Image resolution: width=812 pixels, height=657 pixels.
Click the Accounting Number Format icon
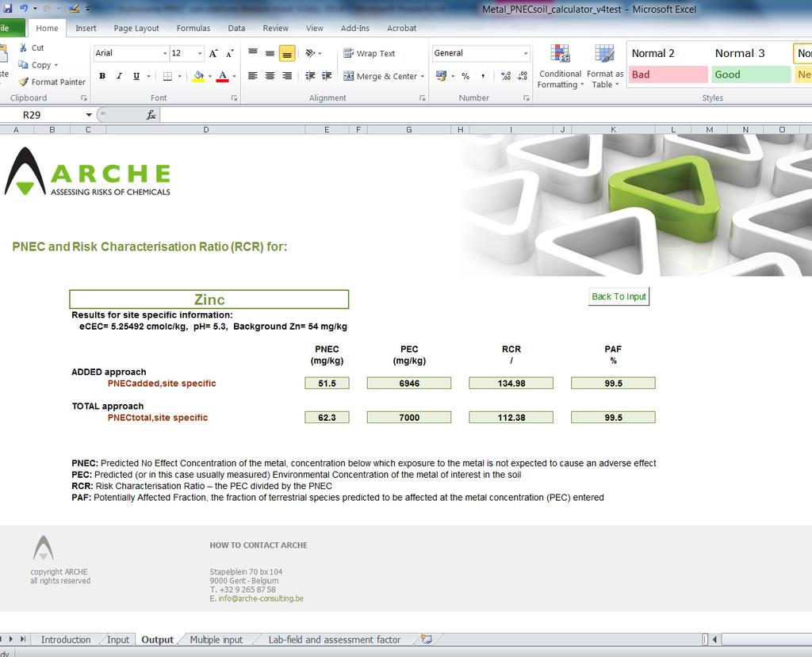click(441, 76)
